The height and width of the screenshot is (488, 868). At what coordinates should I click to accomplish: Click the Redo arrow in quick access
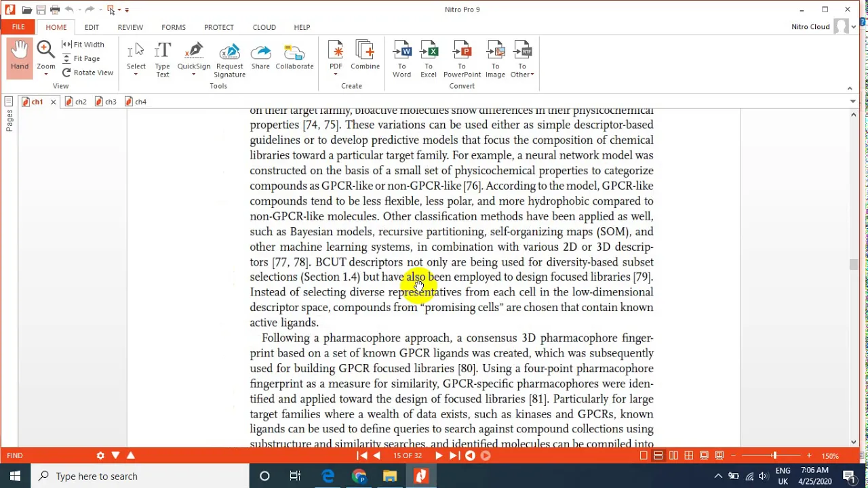[x=90, y=9]
